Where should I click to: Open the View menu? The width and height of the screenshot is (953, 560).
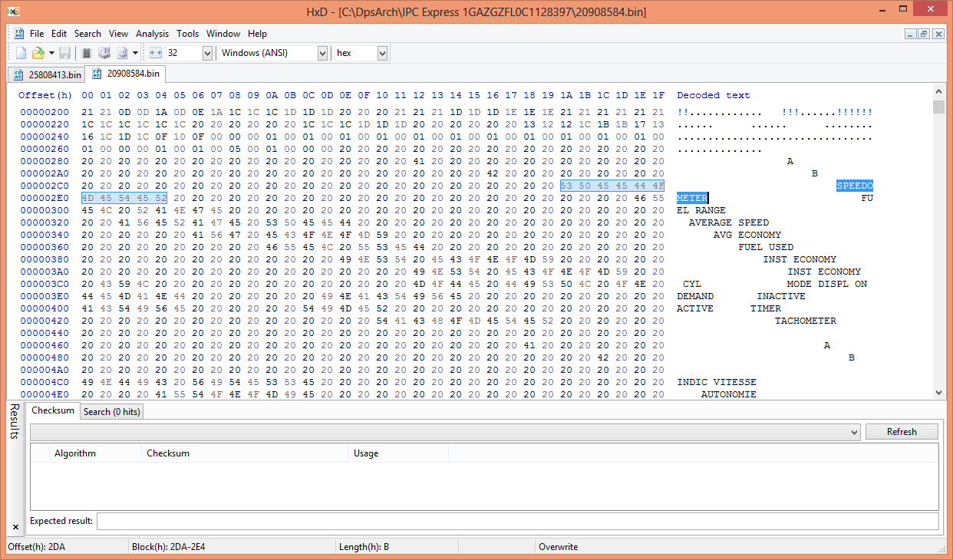tap(118, 34)
